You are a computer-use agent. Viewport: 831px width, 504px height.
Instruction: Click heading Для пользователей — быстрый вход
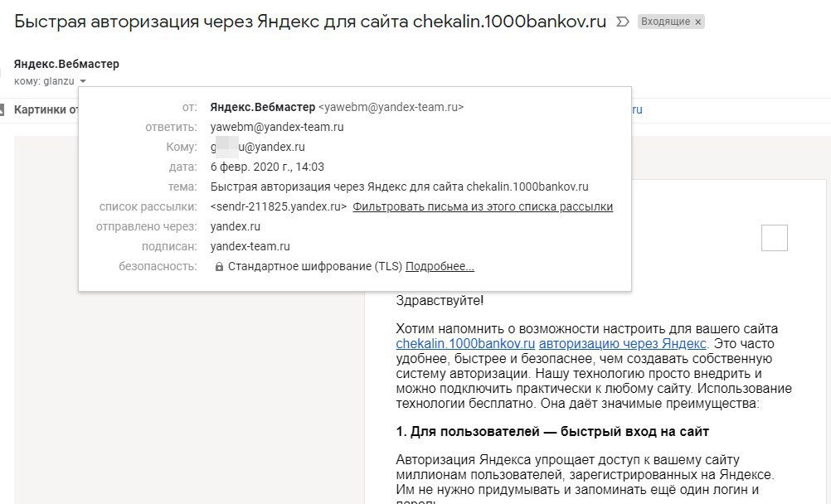tap(552, 431)
